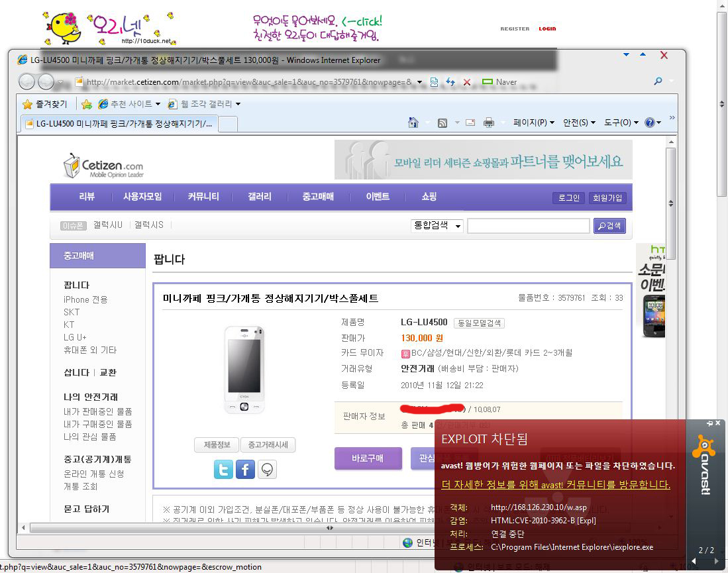
Task: Open the 도구(O) menu
Action: coord(621,123)
